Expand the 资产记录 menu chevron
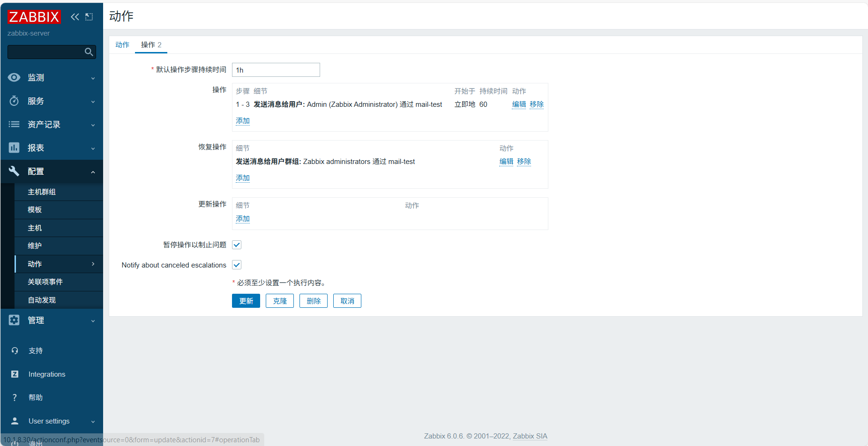 93,125
